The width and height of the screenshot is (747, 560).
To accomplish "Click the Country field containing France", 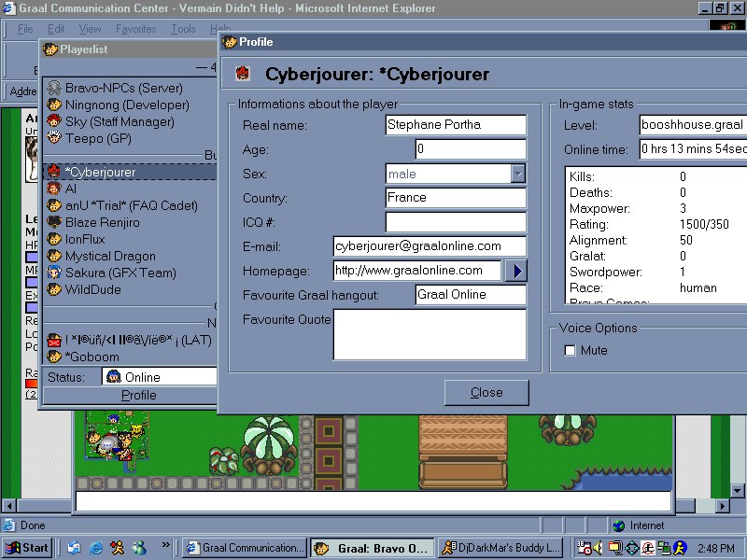I will coord(456,198).
